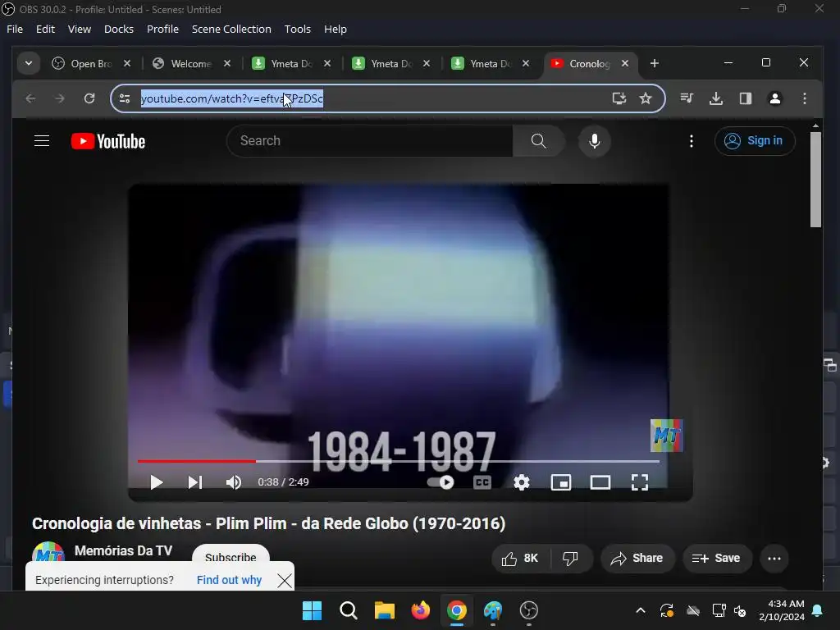Click the YouTube page scrollbar thumb
This screenshot has height=630, width=840.
815,179
